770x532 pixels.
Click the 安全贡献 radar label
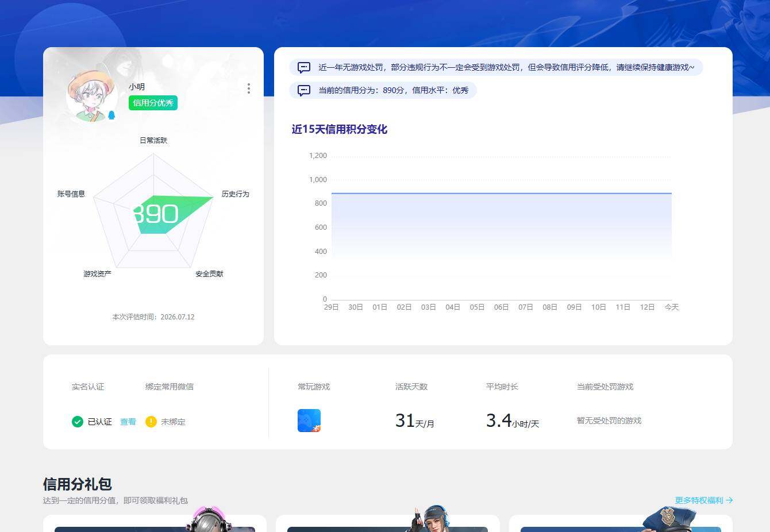[x=209, y=274]
